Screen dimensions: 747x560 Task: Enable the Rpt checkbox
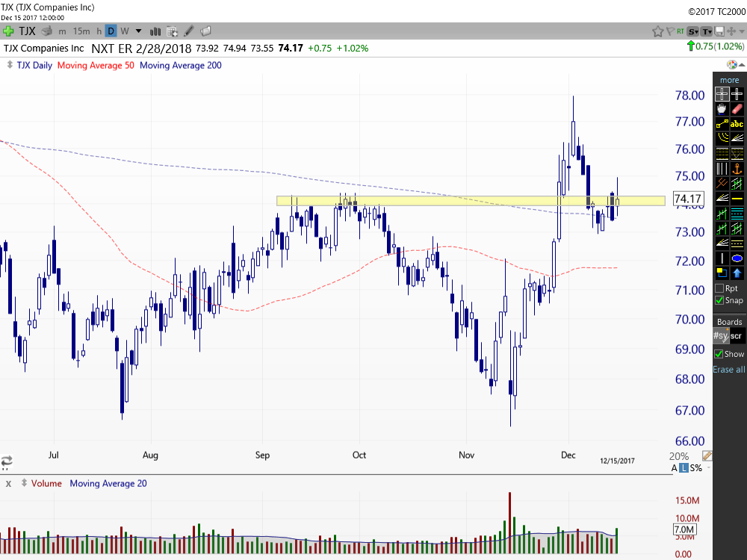tap(719, 288)
